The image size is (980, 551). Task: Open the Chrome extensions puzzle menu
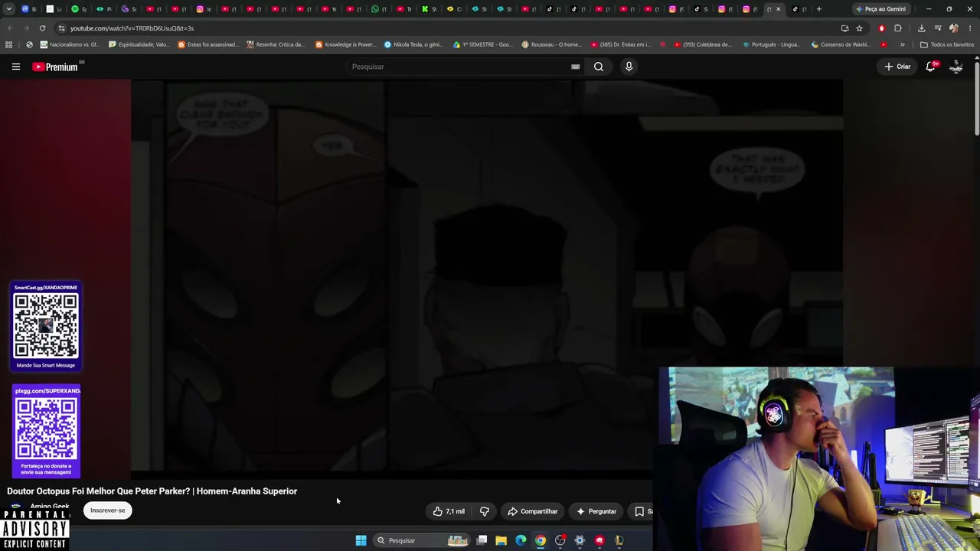898,28
